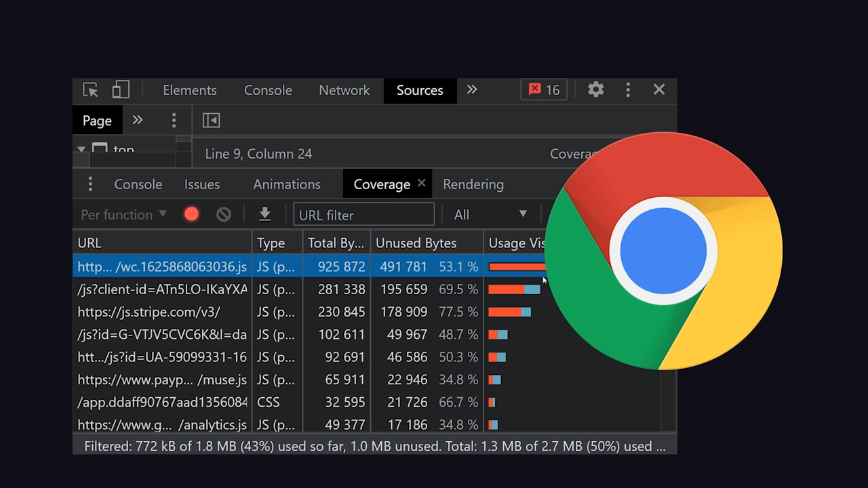This screenshot has height=488, width=868.
Task: Open the Rendering drawer tab
Action: 473,184
